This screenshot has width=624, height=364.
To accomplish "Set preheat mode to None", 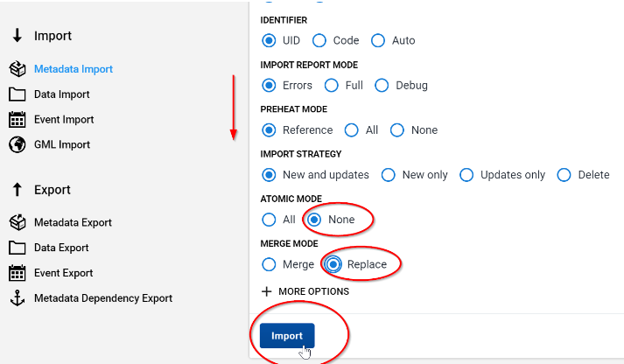I will 397,130.
